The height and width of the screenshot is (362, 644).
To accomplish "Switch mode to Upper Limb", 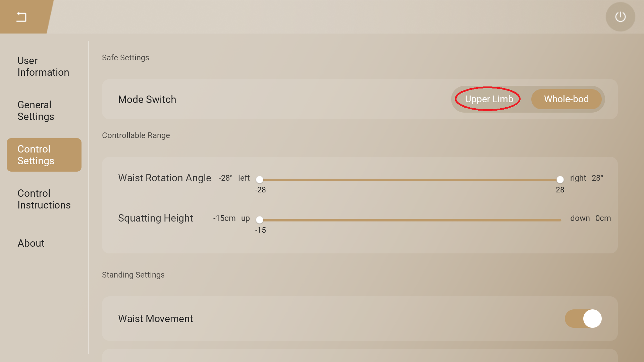I will (489, 99).
